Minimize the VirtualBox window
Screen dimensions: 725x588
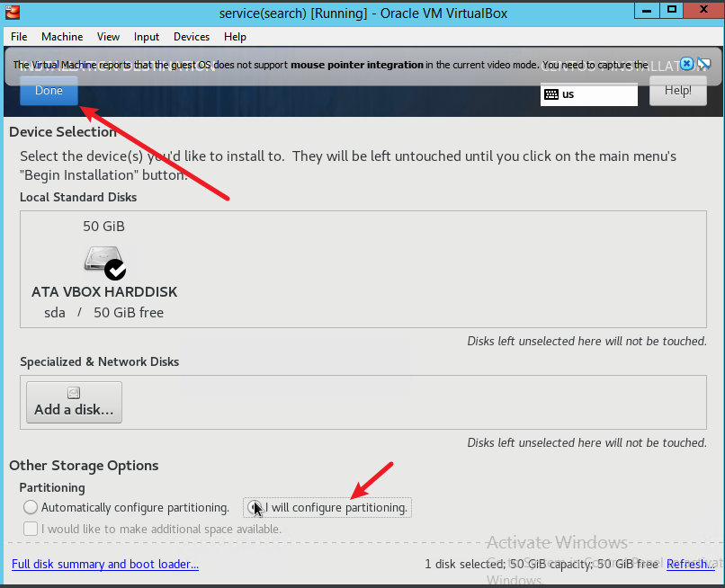tap(647, 10)
